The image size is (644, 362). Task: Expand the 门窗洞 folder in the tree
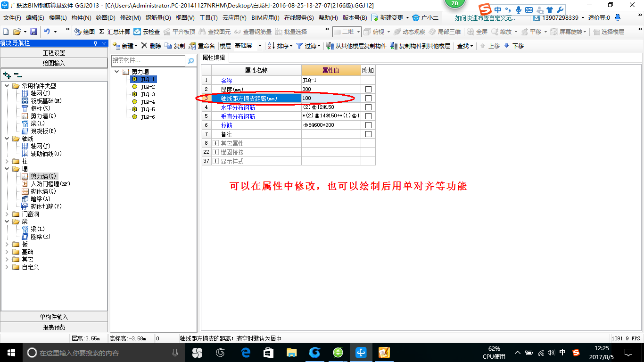(7, 214)
